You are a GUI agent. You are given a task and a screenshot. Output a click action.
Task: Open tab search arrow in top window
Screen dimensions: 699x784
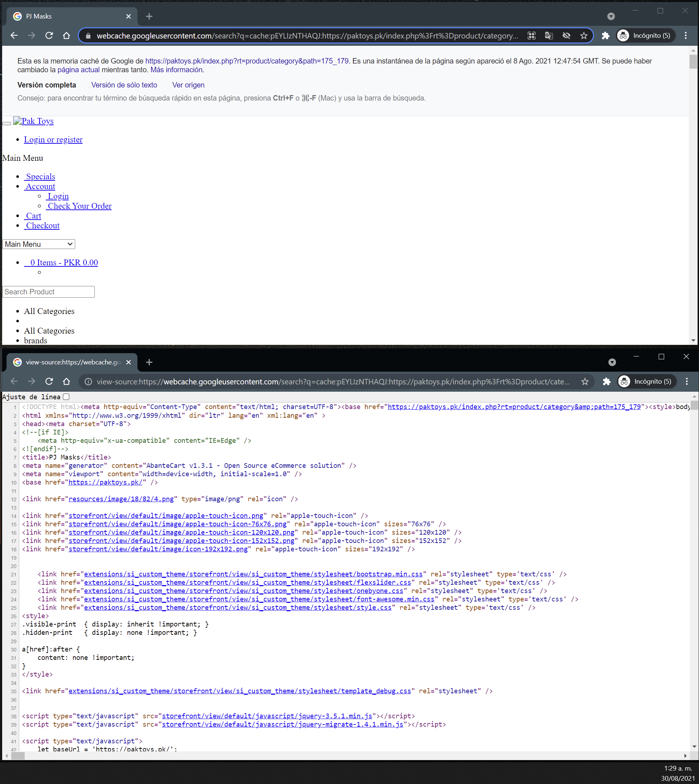(x=611, y=16)
